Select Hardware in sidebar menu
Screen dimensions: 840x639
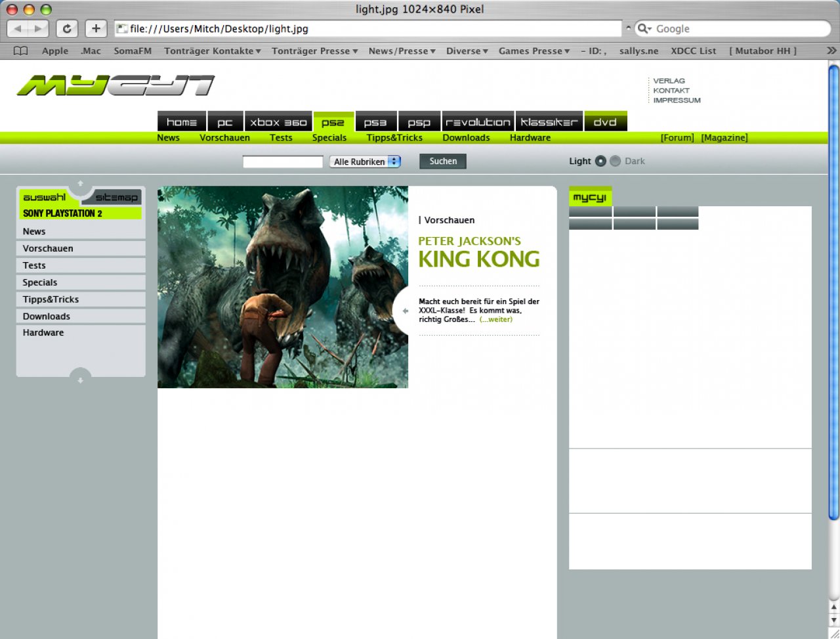click(x=81, y=333)
